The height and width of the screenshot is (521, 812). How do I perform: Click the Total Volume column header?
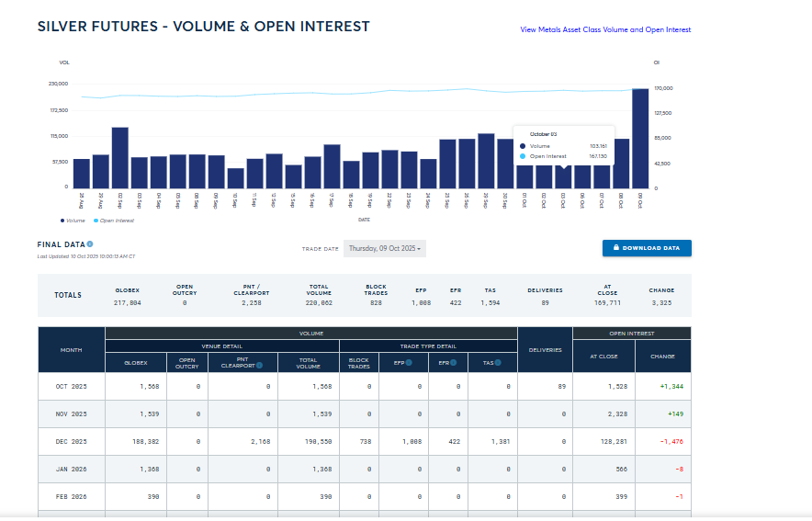[x=308, y=363]
